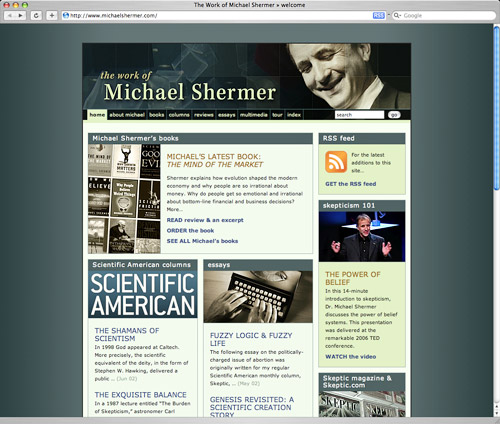Click the typewriter essays image
The height and width of the screenshot is (424, 500).
point(258,297)
